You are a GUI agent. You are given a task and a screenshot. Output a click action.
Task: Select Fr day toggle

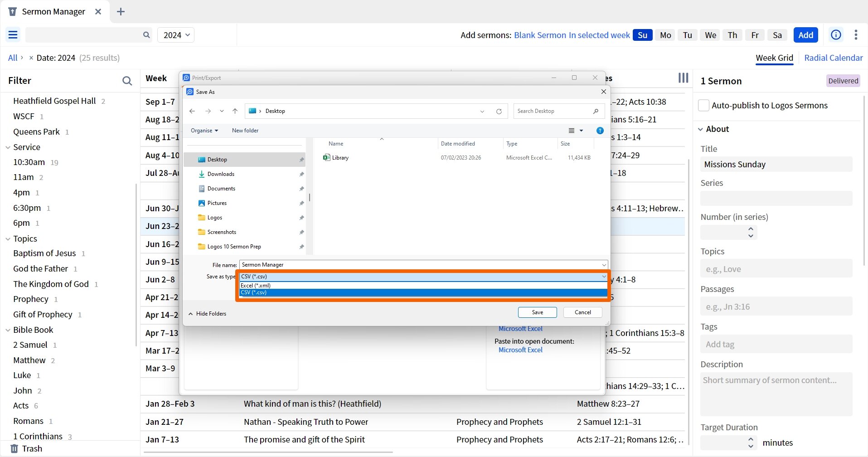point(755,35)
